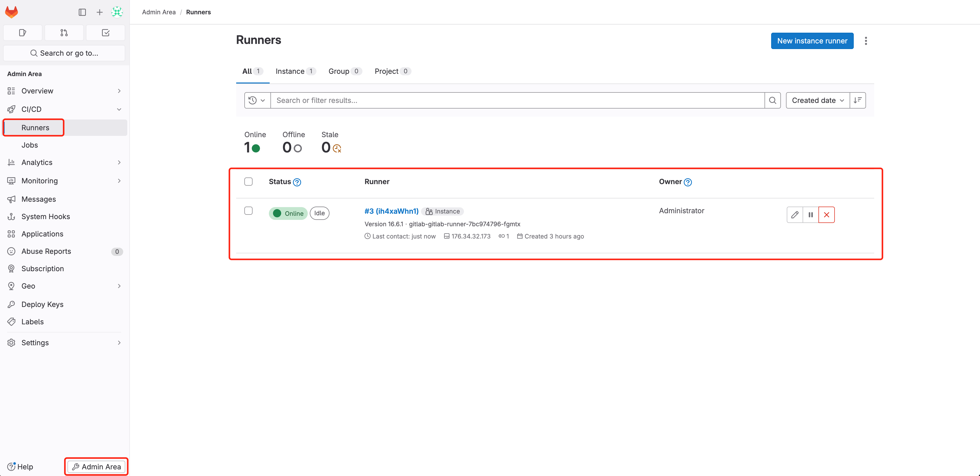Click New instance runner button
Viewport: 980px width, 476px height.
point(812,41)
